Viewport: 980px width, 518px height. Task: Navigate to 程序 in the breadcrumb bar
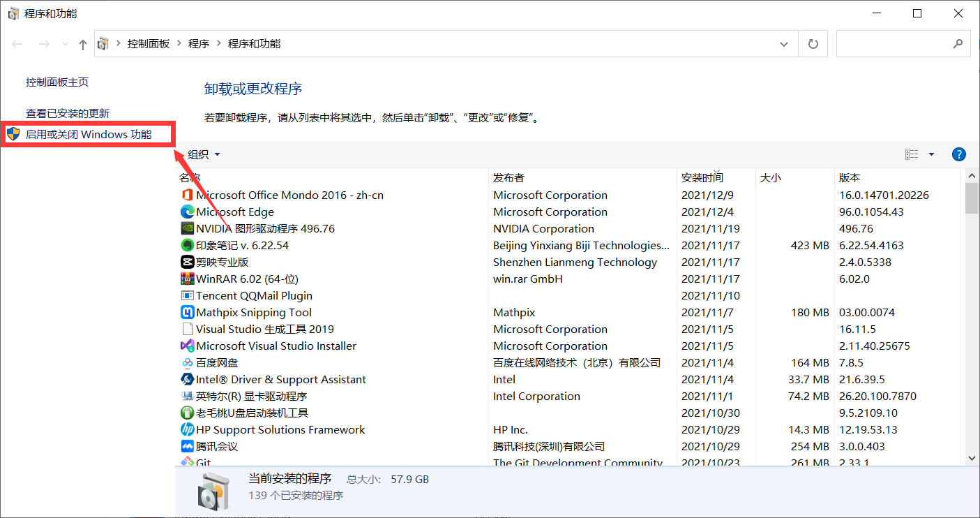(x=198, y=43)
